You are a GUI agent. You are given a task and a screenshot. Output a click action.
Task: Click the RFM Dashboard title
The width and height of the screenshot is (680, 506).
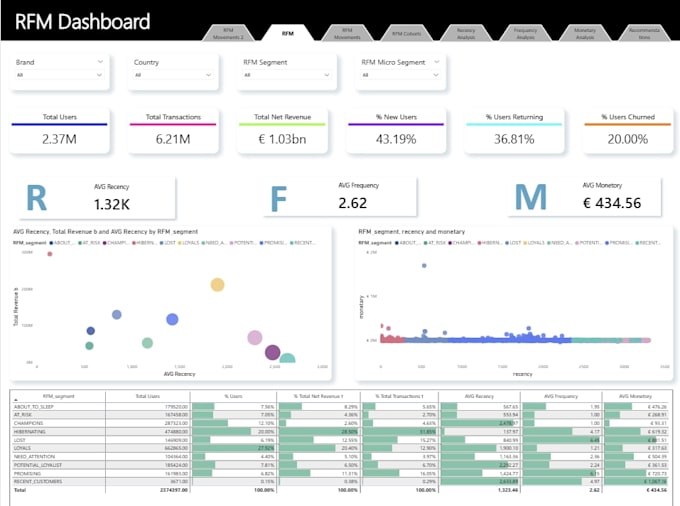tap(82, 21)
